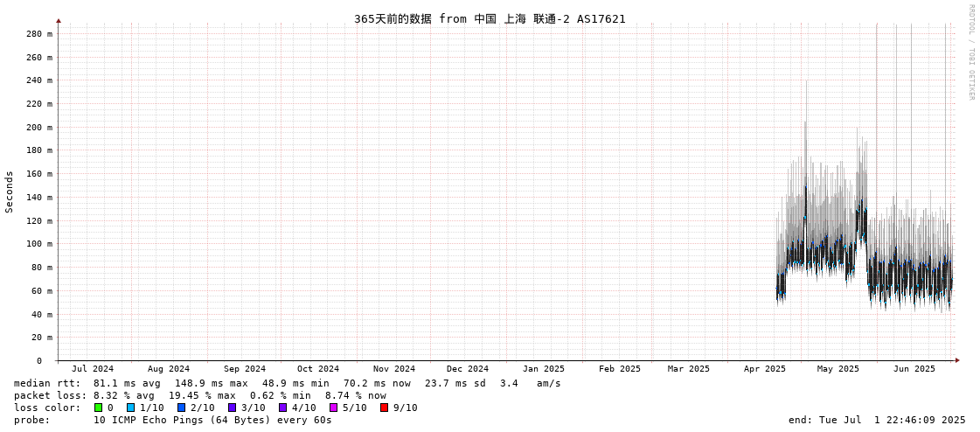980x432 pixels.
Task: Click the "100 m" y-axis value
Action: [39, 244]
